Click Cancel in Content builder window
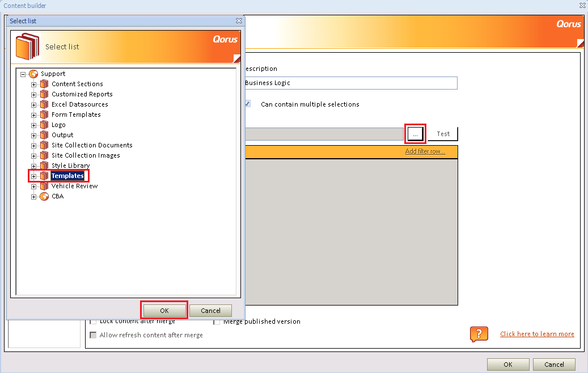Image resolution: width=588 pixels, height=373 pixels. [x=554, y=364]
